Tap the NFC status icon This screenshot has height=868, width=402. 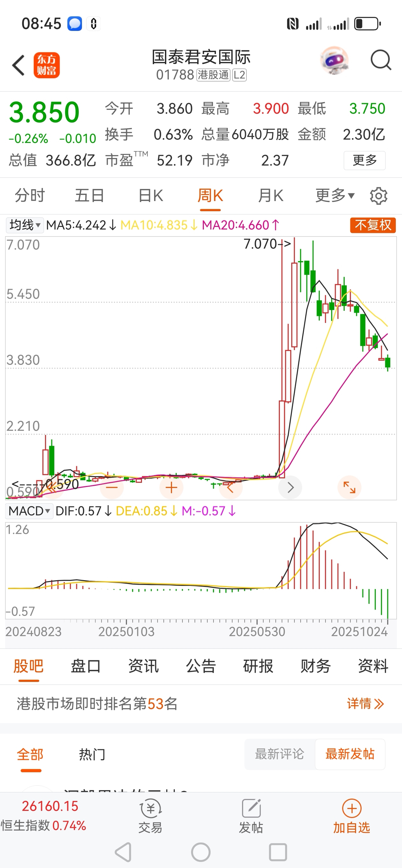click(x=293, y=24)
